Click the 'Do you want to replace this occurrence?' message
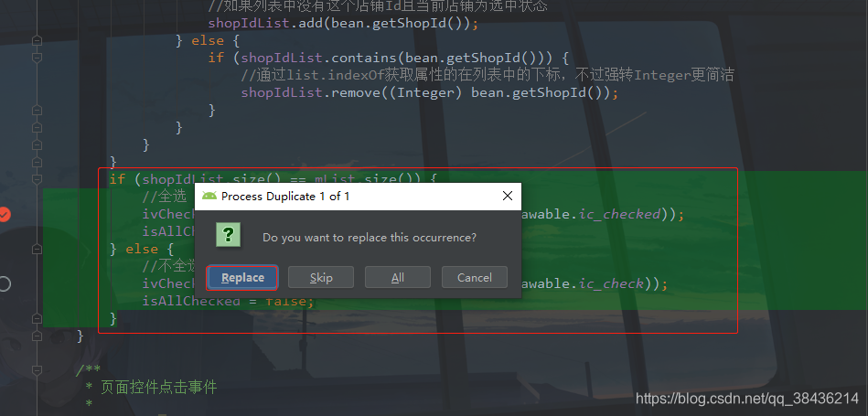Screen dimensions: 868x416 [x=370, y=238]
